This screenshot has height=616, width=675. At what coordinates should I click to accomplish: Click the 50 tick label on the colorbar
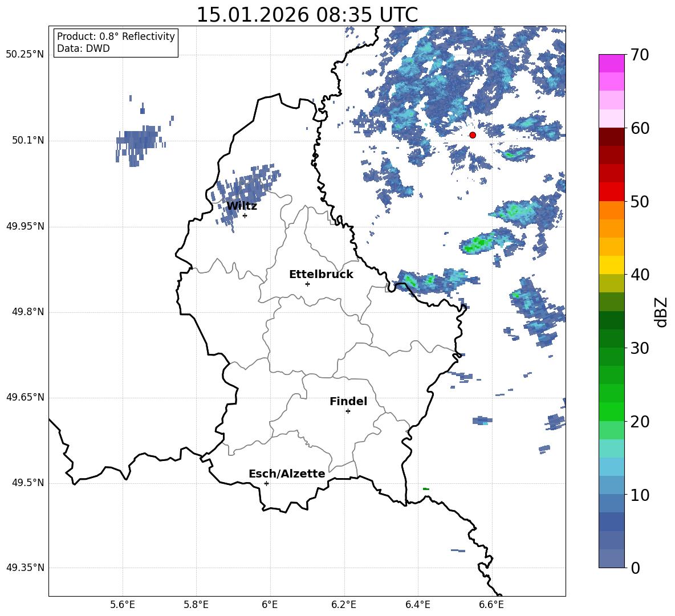click(x=640, y=201)
